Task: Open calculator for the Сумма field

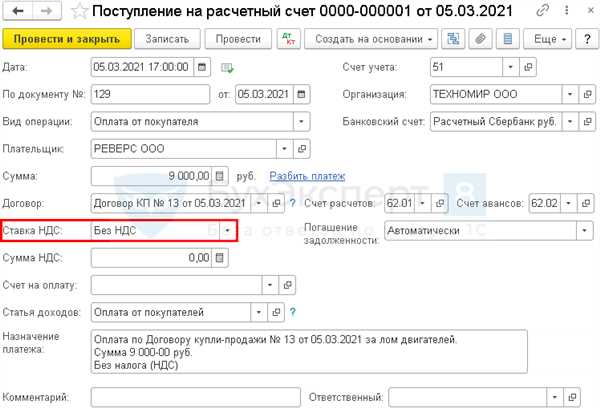Action: 220,176
